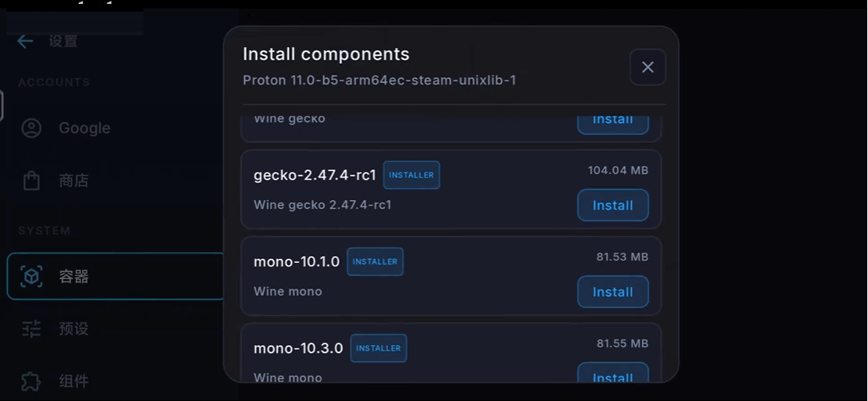Click the back arrow next to 设置
Viewport: 868px width, 401px height.
[x=25, y=41]
